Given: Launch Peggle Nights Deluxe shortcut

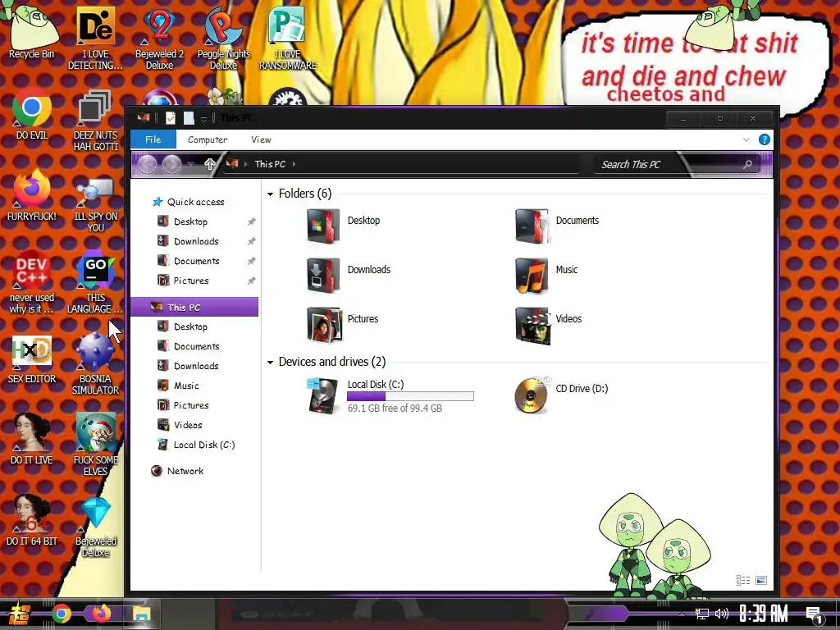Looking at the screenshot, I should tap(223, 38).
